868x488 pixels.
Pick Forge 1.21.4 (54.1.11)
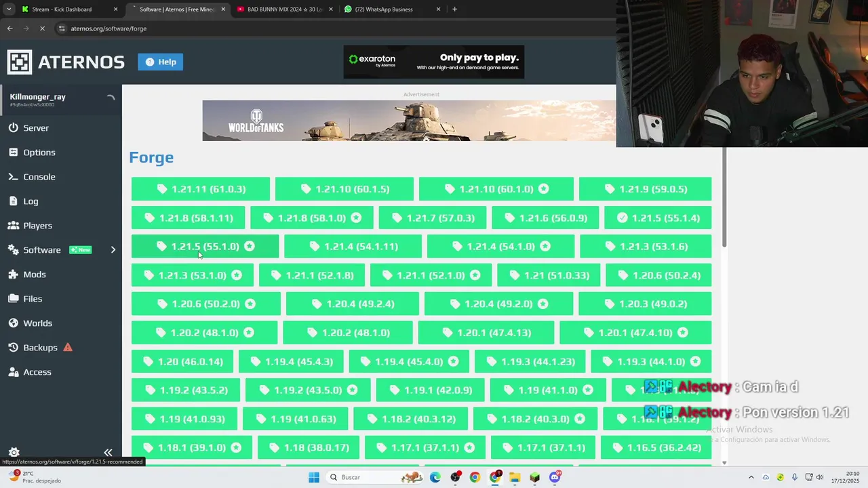point(353,246)
